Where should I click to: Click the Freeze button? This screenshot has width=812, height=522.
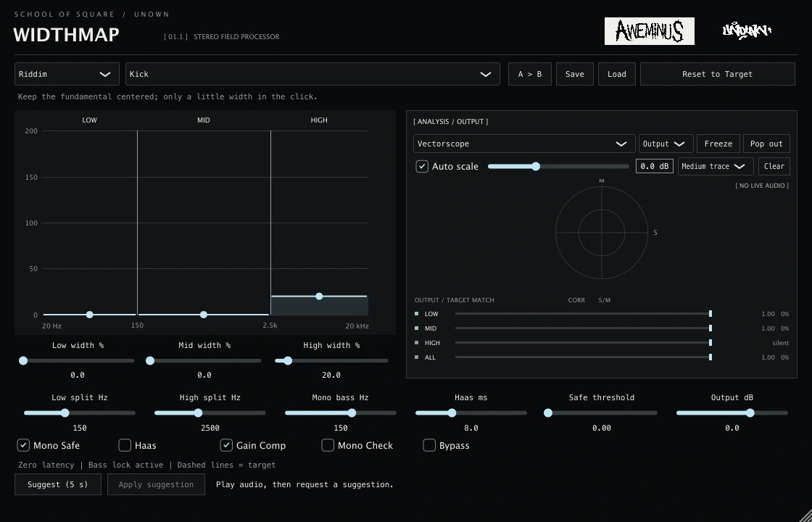coord(718,144)
